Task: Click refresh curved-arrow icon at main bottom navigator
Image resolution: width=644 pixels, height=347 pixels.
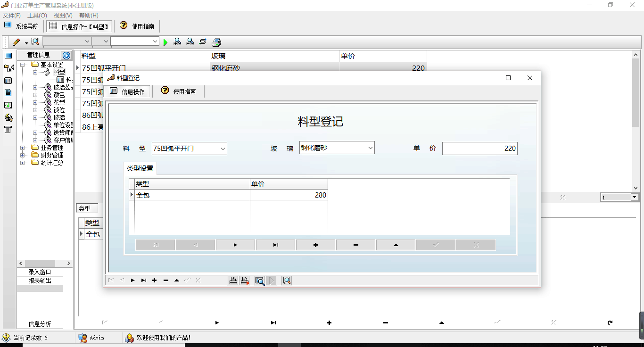Action: point(610,323)
